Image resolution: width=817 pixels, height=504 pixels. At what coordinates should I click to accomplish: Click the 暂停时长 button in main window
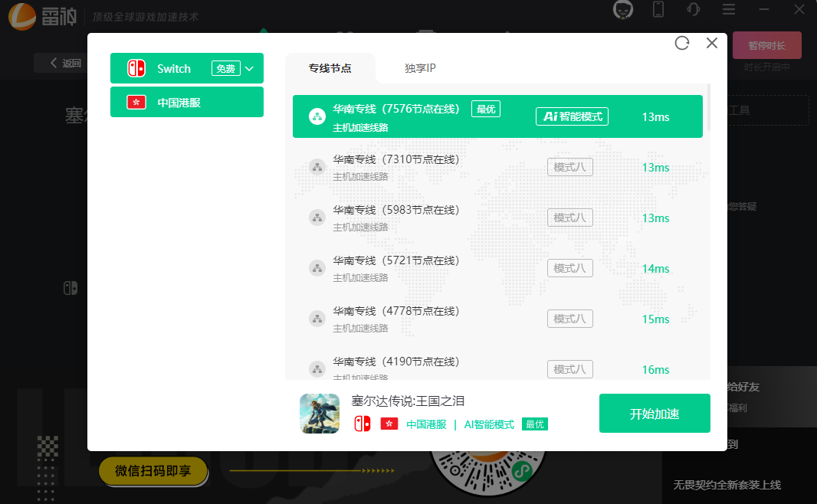767,45
